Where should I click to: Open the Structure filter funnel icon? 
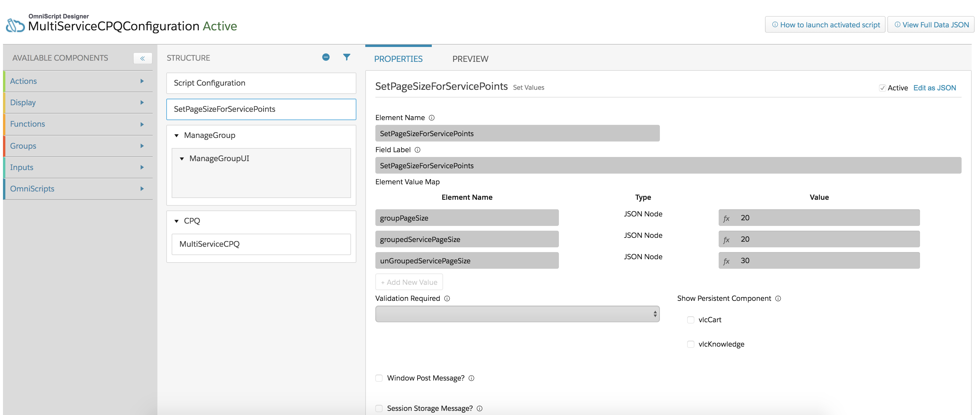tap(347, 57)
